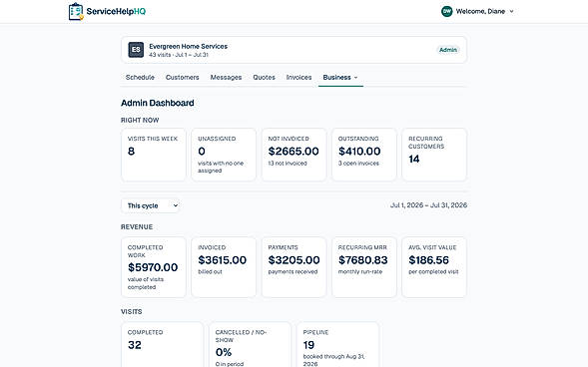Click the Jul 1, 2026 – Jul 31, 2026 date range
The height and width of the screenshot is (367, 588).
pos(428,205)
